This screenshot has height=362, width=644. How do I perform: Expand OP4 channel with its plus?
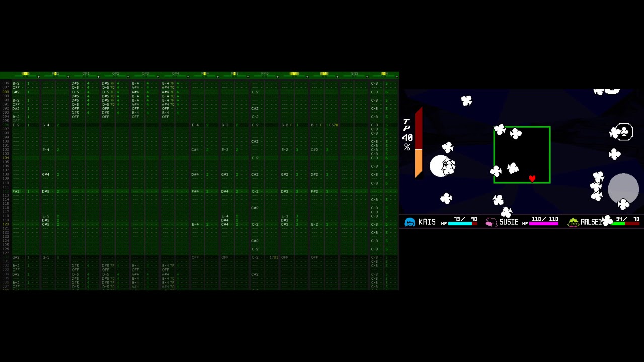click(188, 76)
